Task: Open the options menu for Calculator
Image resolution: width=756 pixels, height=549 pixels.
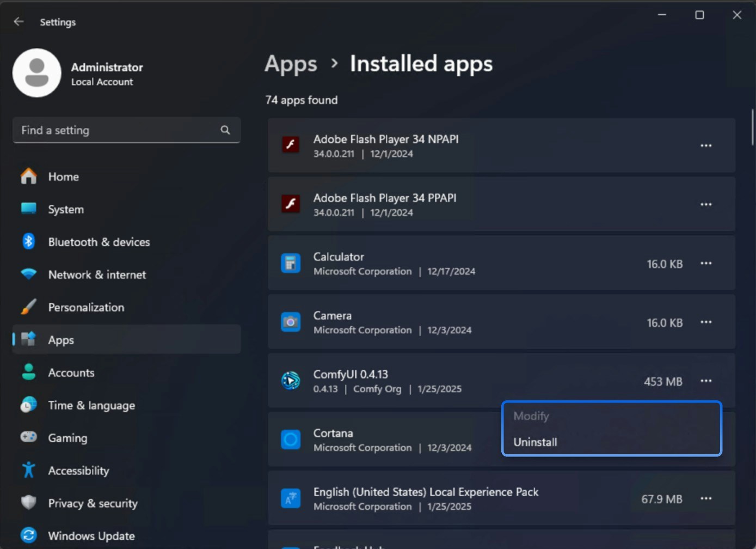Action: click(706, 263)
